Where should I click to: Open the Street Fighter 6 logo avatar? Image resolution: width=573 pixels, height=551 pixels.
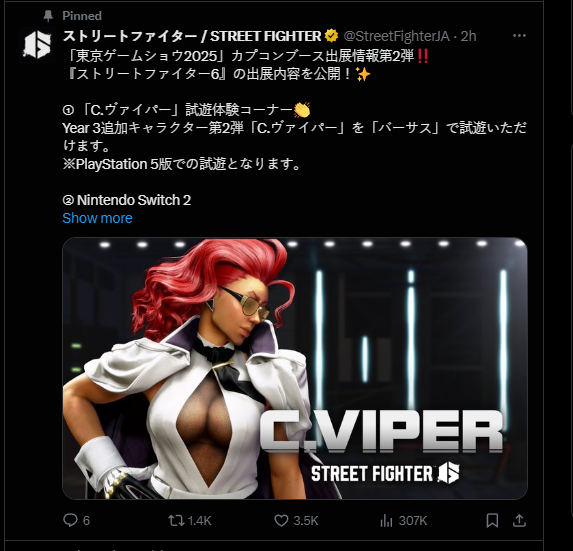(x=37, y=45)
